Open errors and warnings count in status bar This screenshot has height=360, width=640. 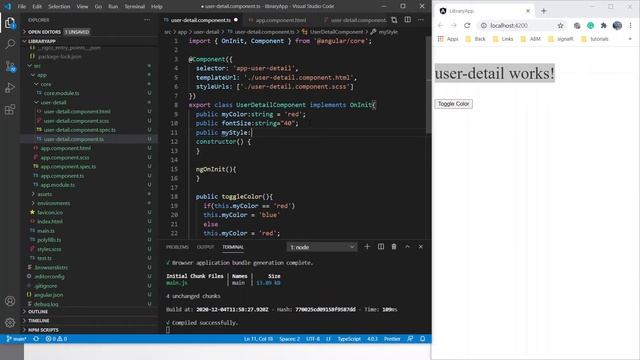coord(56,339)
